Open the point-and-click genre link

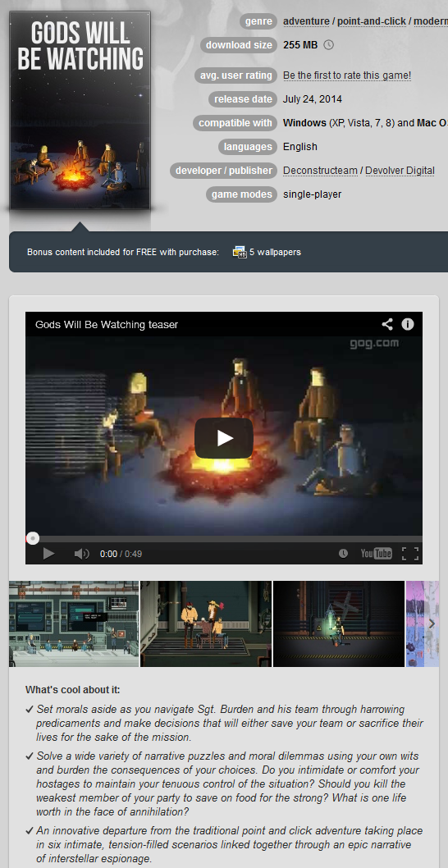click(372, 21)
